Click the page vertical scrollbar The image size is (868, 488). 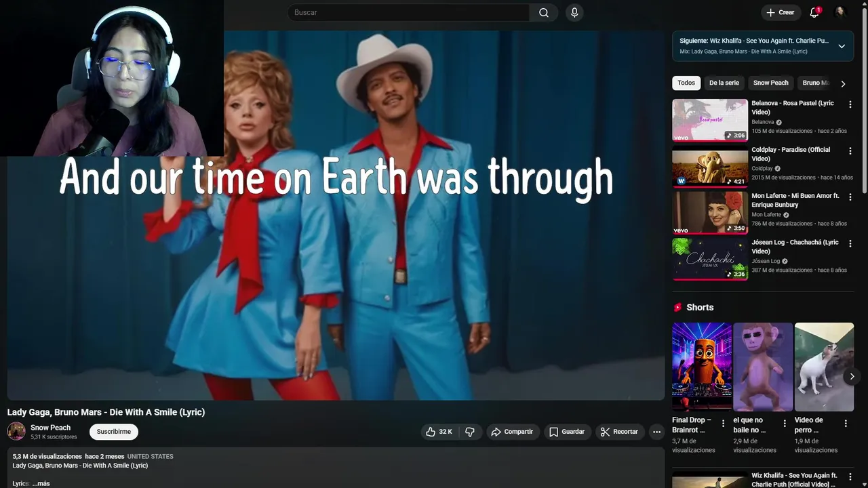(864, 102)
